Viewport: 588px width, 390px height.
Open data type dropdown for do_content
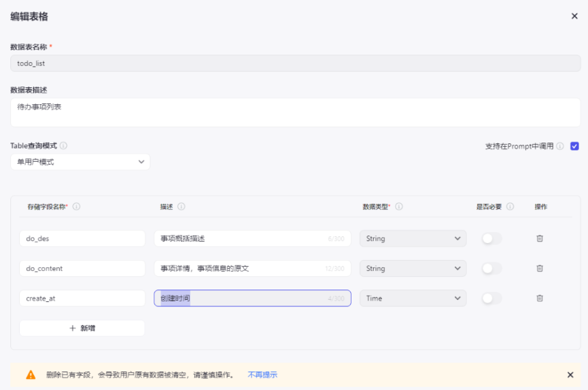point(413,269)
